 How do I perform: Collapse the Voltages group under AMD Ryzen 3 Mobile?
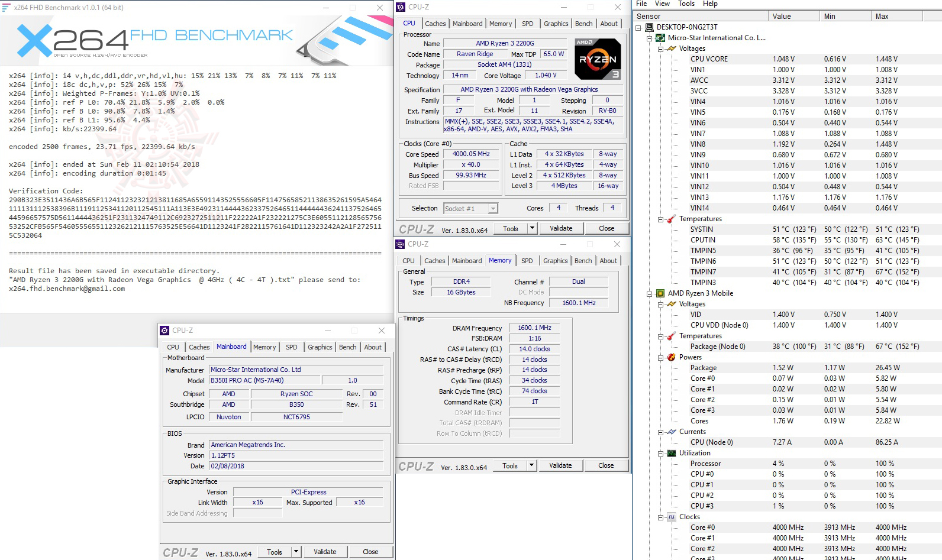point(661,304)
